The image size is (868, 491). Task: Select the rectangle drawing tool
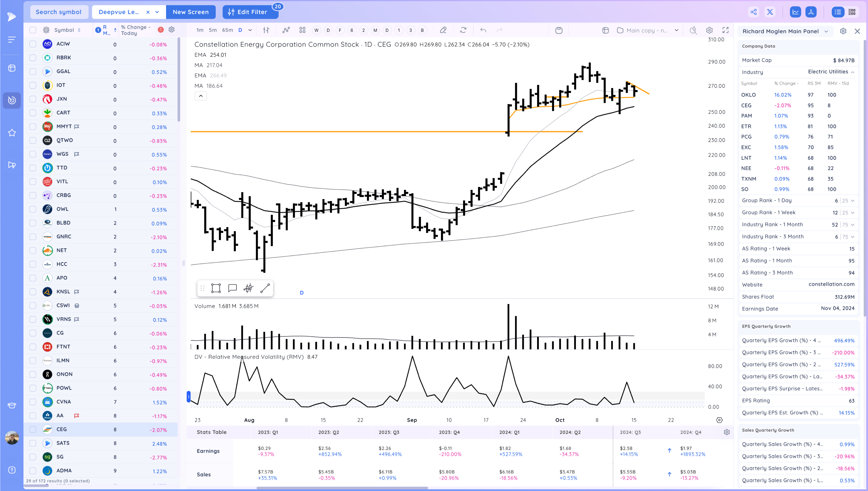(216, 288)
